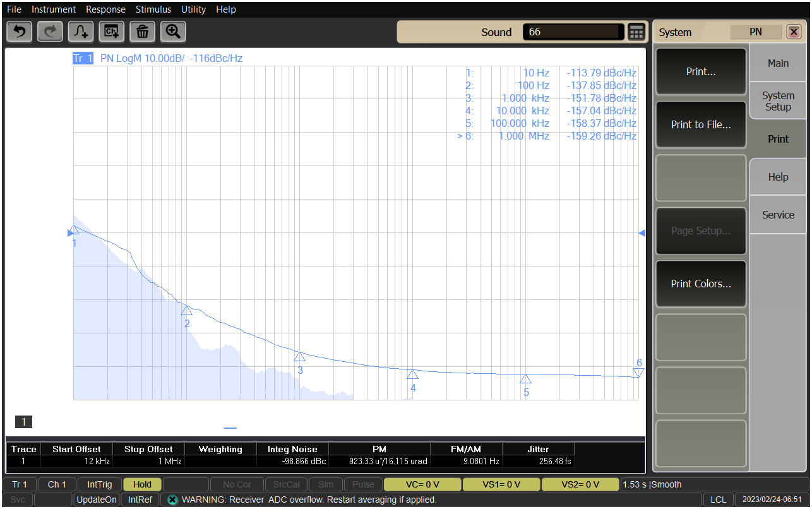
Task: Open the numeric keypad icon
Action: (x=636, y=32)
